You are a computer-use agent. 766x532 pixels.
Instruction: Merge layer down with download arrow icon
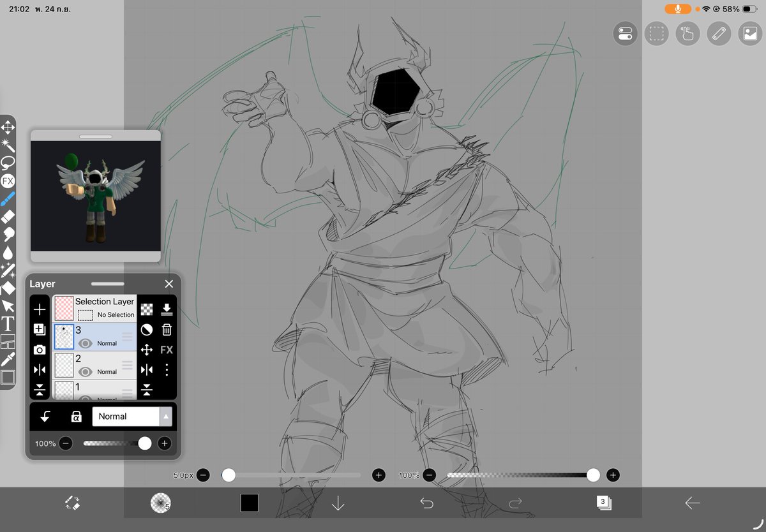[167, 309]
